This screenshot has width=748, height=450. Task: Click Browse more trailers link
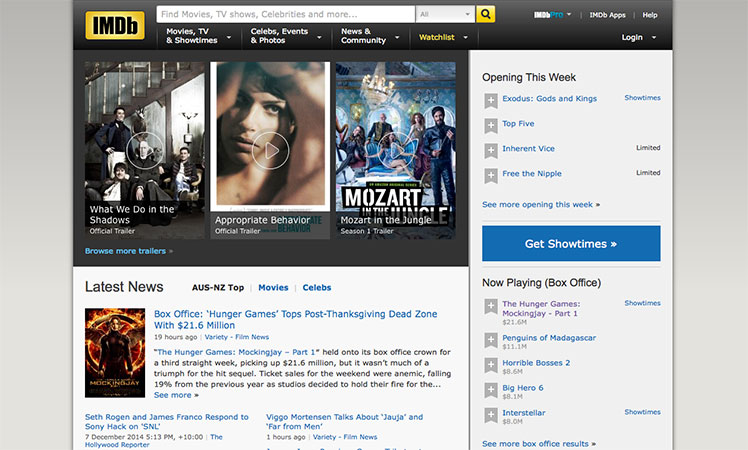125,251
